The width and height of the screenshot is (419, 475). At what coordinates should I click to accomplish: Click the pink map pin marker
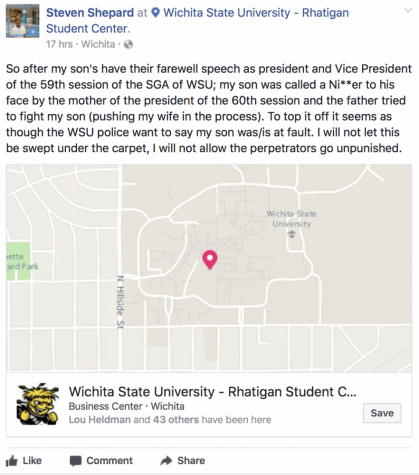click(x=210, y=260)
